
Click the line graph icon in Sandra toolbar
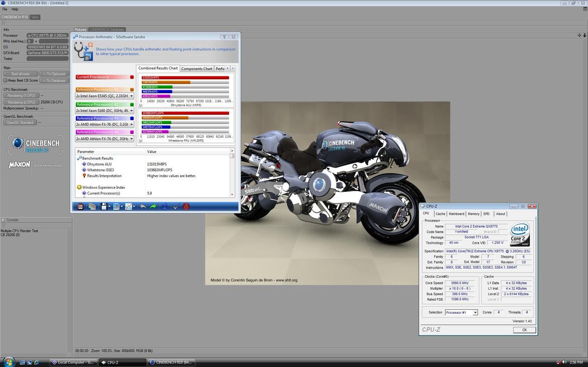click(x=129, y=206)
